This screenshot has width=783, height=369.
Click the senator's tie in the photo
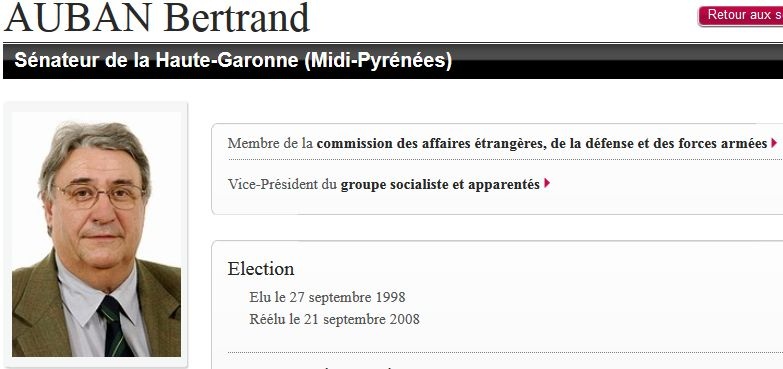coord(114,326)
